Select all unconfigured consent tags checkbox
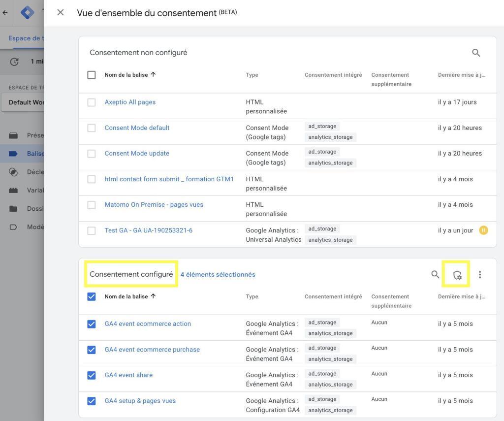This screenshot has height=421, width=504. [x=92, y=75]
